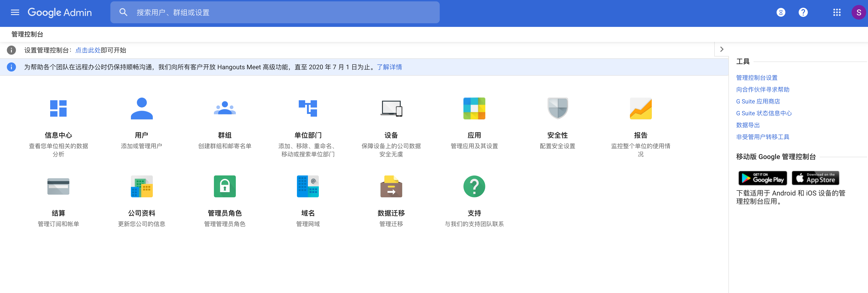Open the 报告 reports chart icon

click(641, 108)
